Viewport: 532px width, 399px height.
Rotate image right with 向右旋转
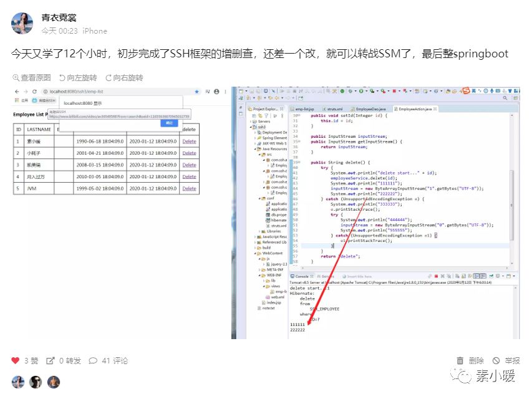tap(124, 78)
